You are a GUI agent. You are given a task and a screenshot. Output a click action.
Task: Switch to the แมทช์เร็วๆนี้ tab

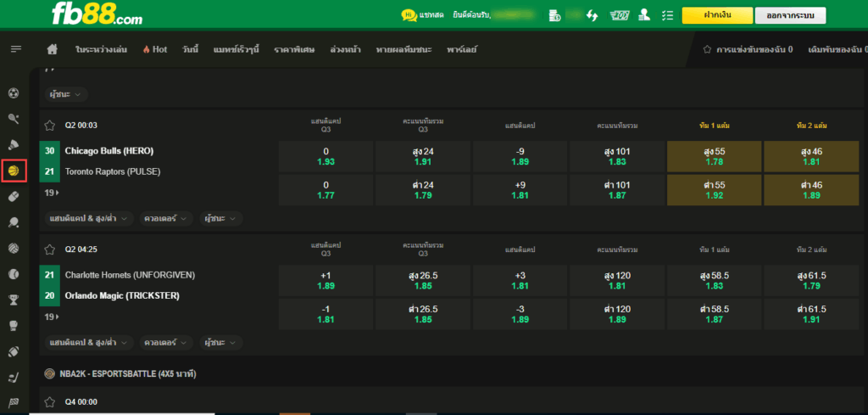coord(236,49)
